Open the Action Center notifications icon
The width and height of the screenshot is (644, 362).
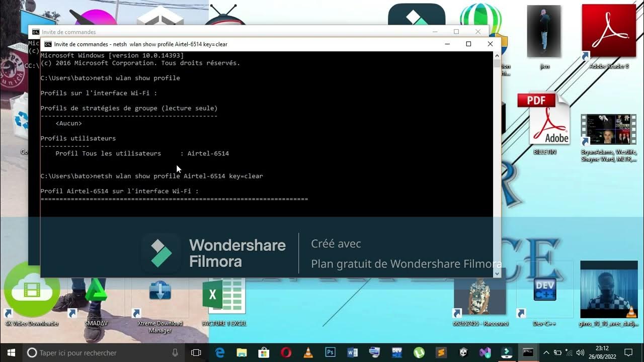[x=628, y=352]
